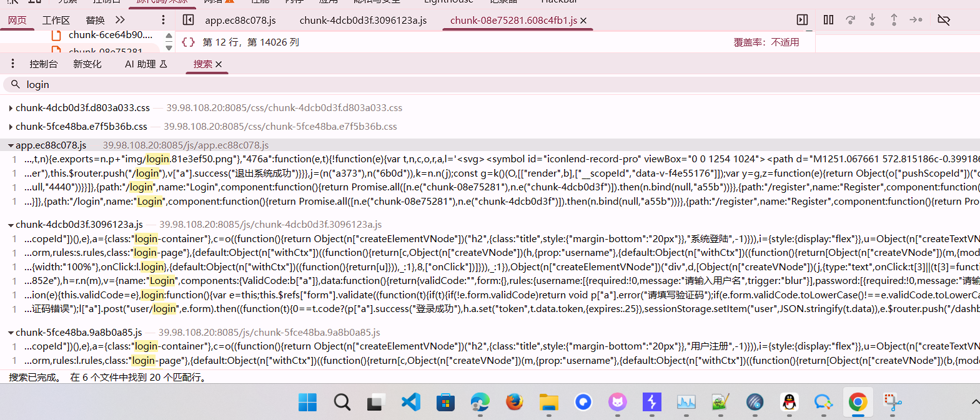Viewport: 980px width, 420px height.
Task: Pause script execution in debugger
Action: tap(828, 20)
